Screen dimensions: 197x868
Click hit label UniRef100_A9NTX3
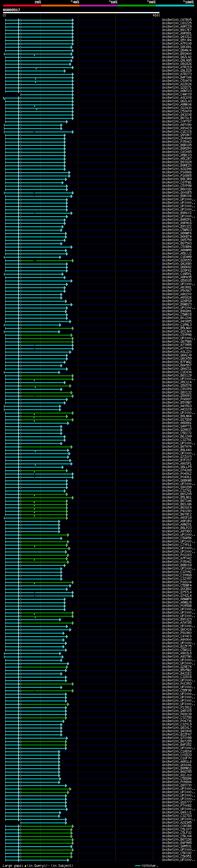coord(177,91)
